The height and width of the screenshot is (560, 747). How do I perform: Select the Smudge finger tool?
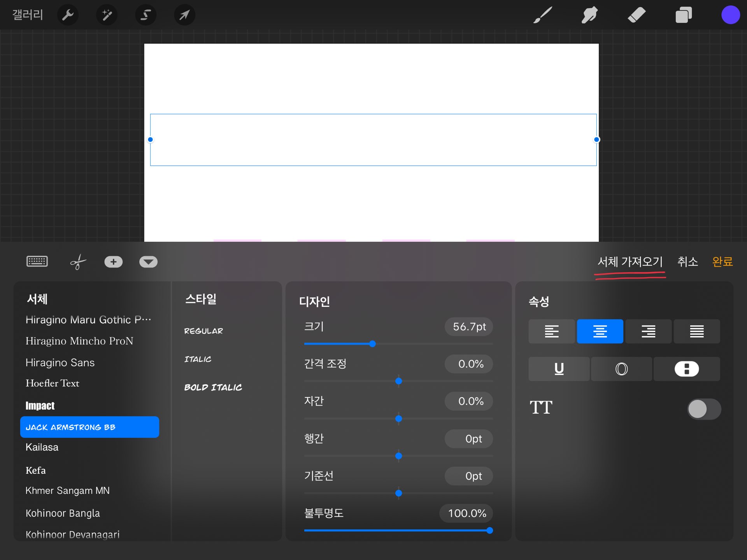pyautogui.click(x=590, y=15)
